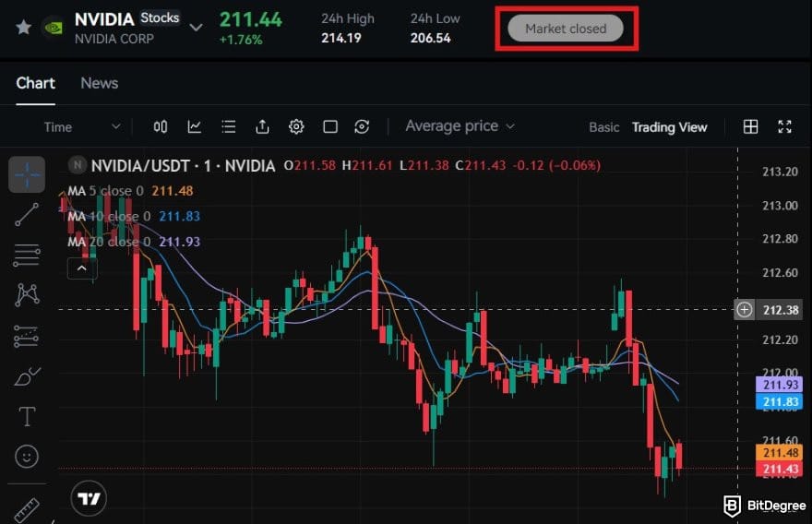Click the 24h High value 214.19

[340, 39]
